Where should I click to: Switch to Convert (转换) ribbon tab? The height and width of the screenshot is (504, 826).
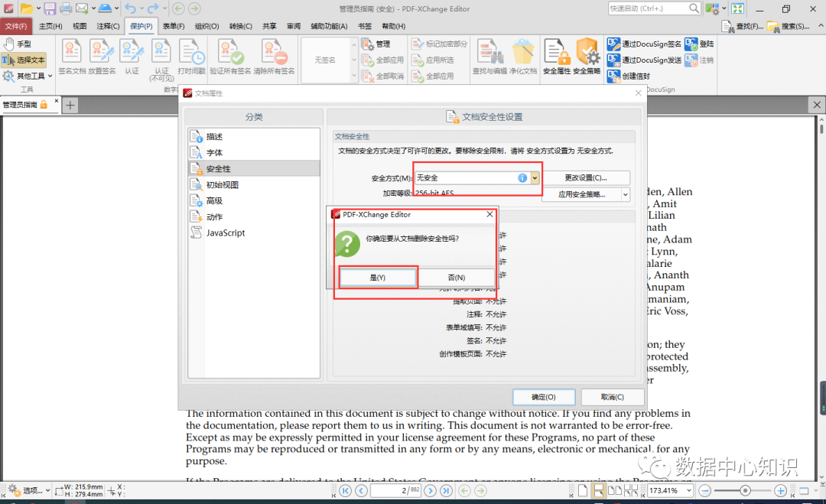pyautogui.click(x=241, y=26)
